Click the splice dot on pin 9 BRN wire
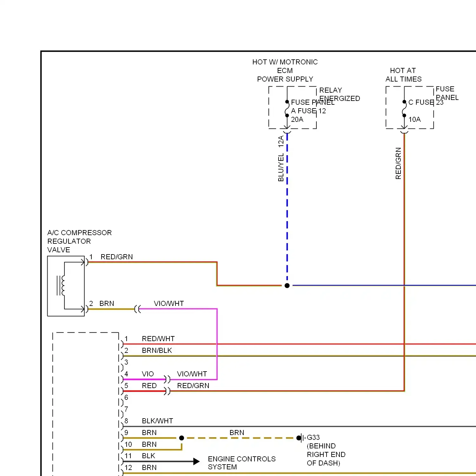 pos(182,438)
